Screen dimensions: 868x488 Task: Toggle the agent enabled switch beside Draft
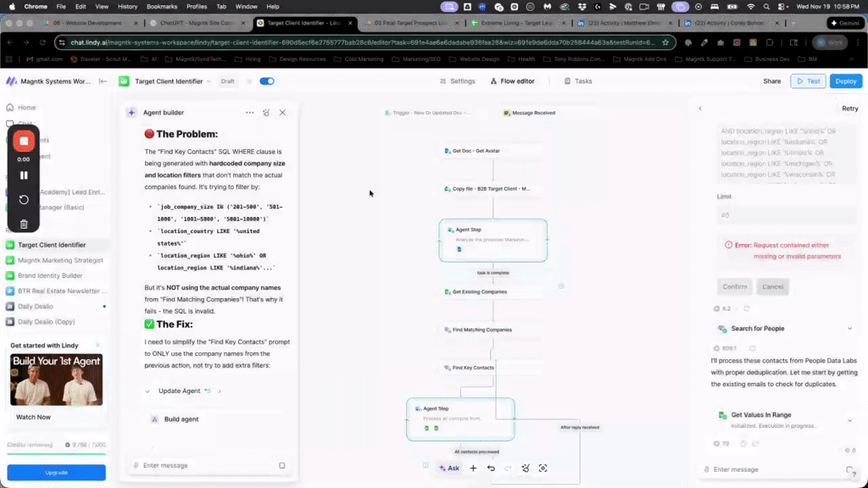[x=267, y=81]
